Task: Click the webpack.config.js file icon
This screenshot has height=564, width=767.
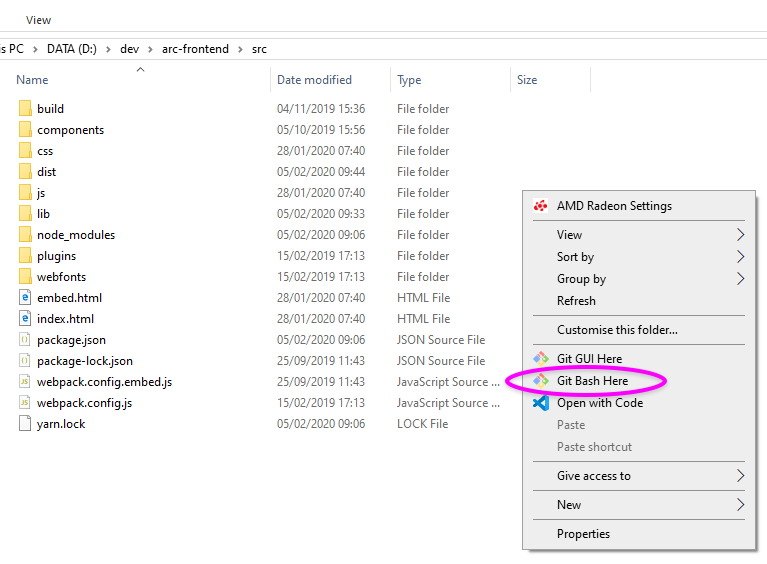Action: [25, 403]
